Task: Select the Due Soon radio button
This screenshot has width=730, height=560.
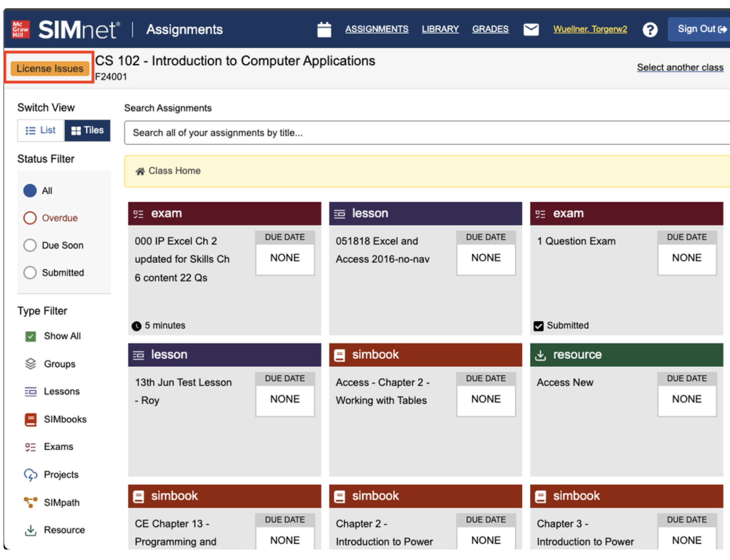Action: [x=30, y=245]
